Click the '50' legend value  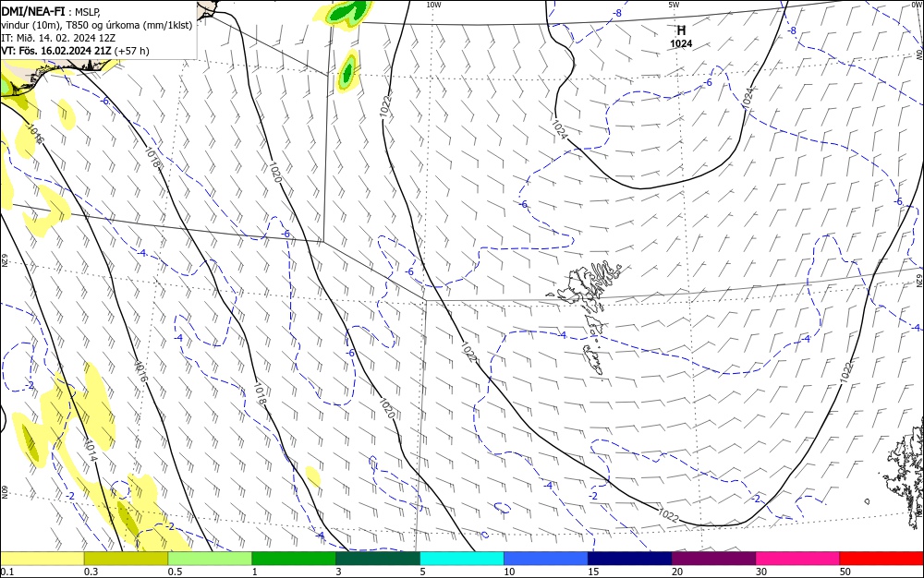click(x=845, y=572)
